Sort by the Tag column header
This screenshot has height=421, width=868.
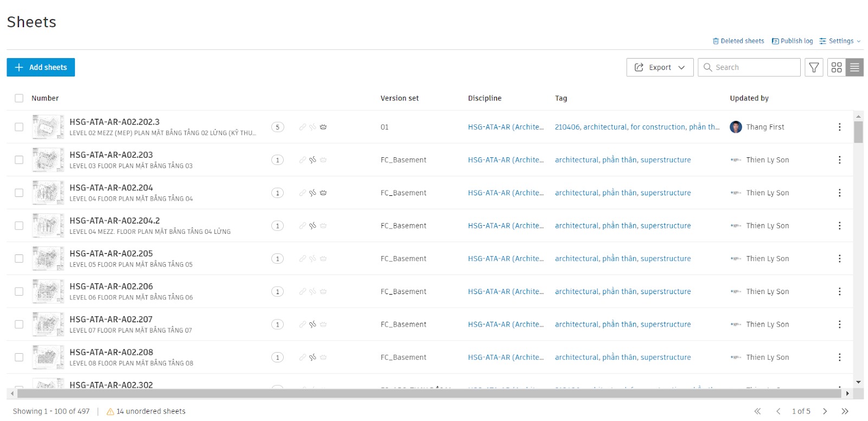(561, 98)
